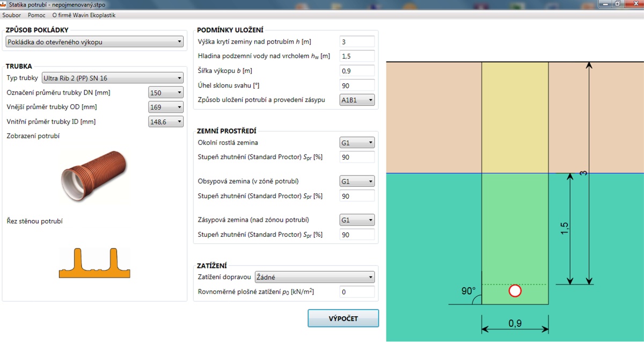Click the groundwater level input field

[357, 56]
